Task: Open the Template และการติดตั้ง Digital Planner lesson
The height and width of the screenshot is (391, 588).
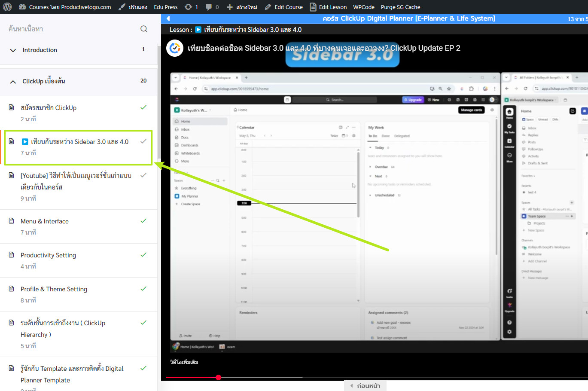Action: 72,374
